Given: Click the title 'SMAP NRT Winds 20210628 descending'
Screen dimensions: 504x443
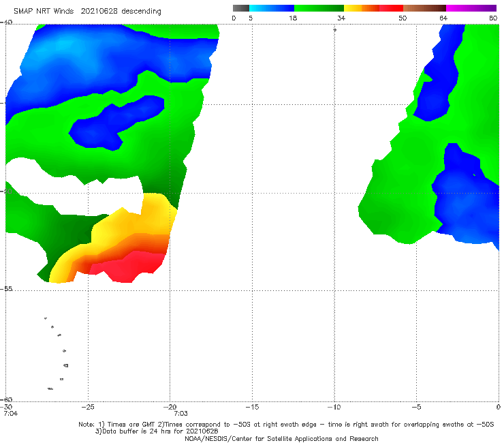Looking at the screenshot, I should click(87, 12).
